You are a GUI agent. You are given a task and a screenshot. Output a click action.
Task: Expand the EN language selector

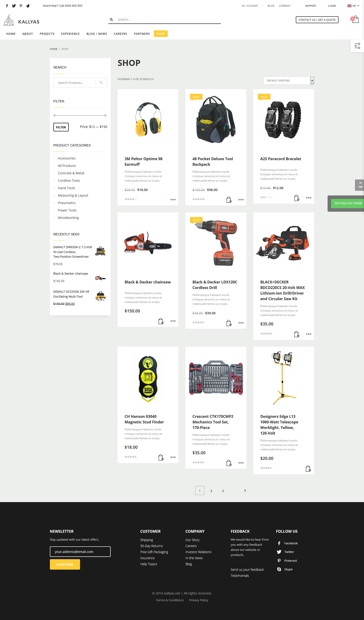(x=353, y=6)
